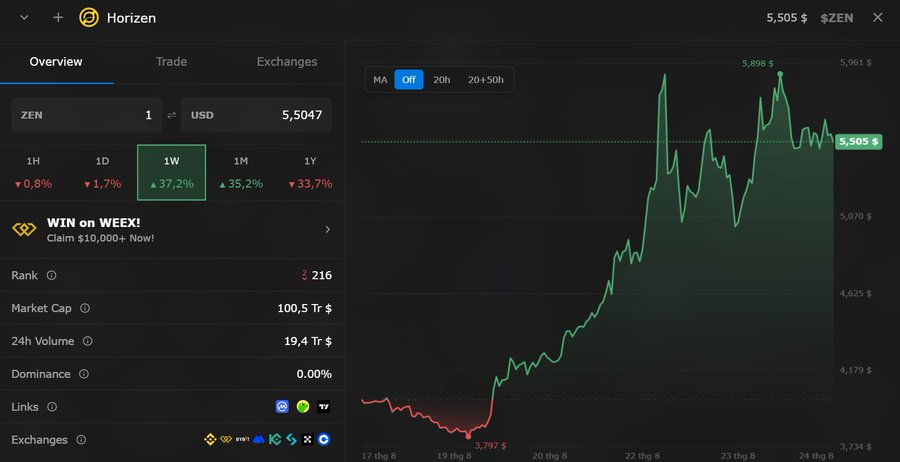The width and height of the screenshot is (900, 462).
Task: Open the Market Cap info icon
Action: tap(85, 308)
